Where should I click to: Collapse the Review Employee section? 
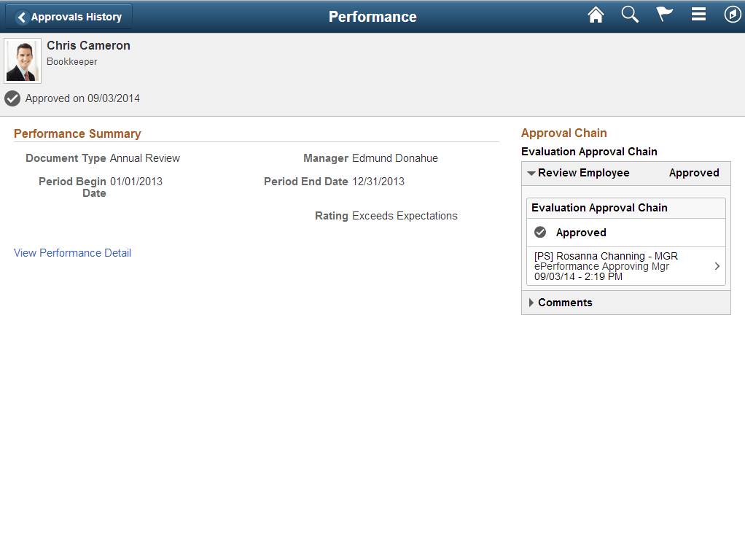point(532,173)
